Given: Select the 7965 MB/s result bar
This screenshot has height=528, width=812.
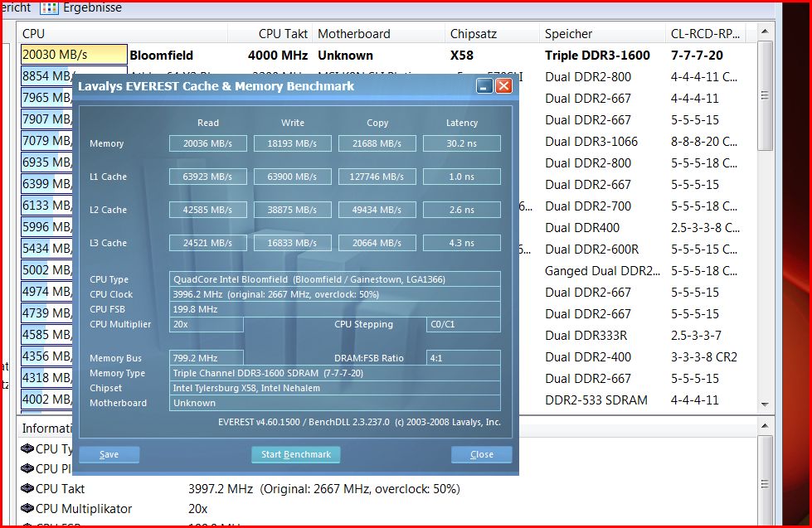Looking at the screenshot, I should [x=46, y=97].
